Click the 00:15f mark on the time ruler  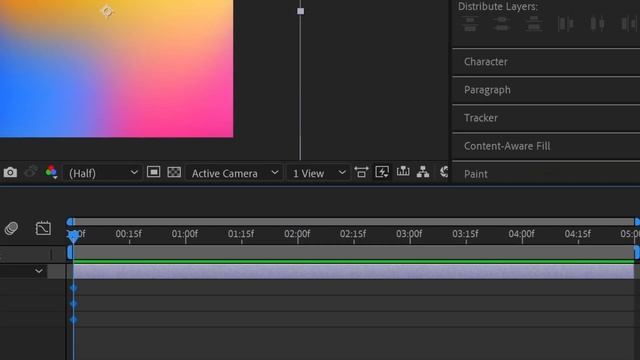pos(129,234)
